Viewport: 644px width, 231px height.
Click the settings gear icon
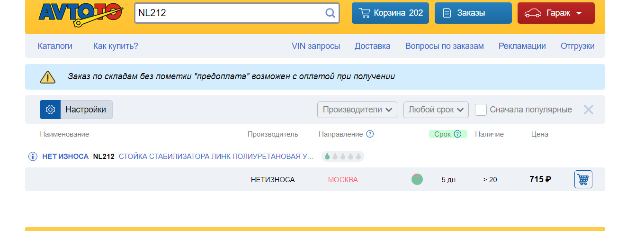pos(50,110)
